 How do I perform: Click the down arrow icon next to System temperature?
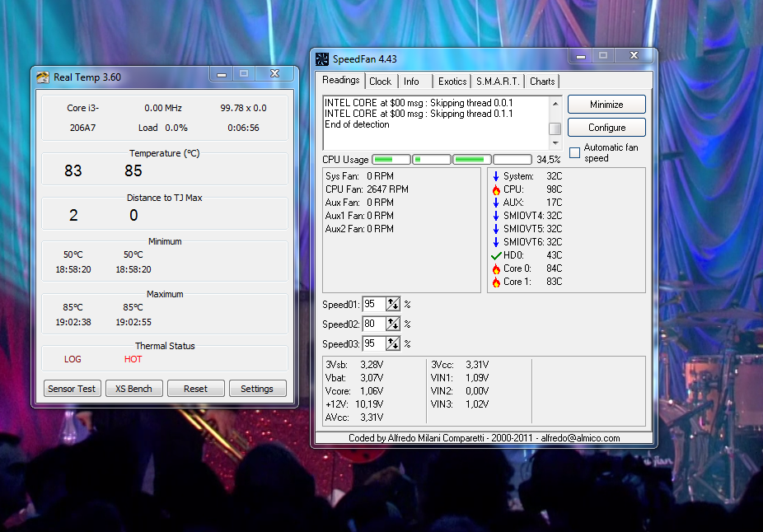496,176
